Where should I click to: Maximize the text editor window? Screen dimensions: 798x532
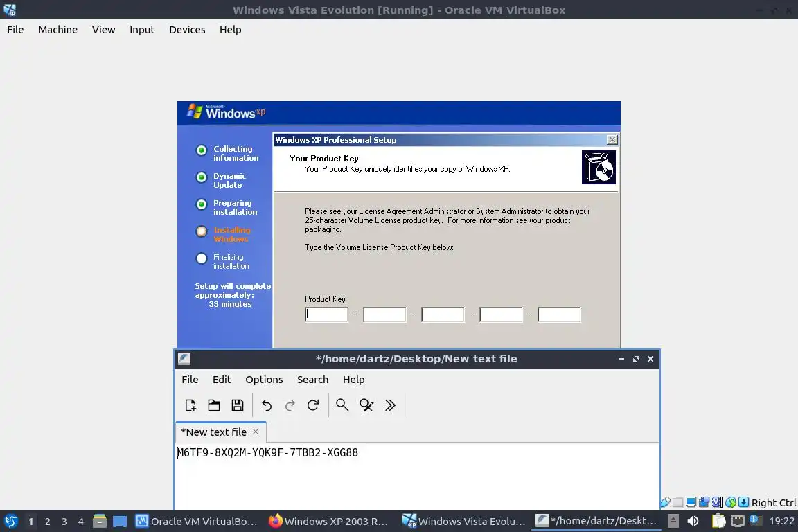click(x=636, y=359)
